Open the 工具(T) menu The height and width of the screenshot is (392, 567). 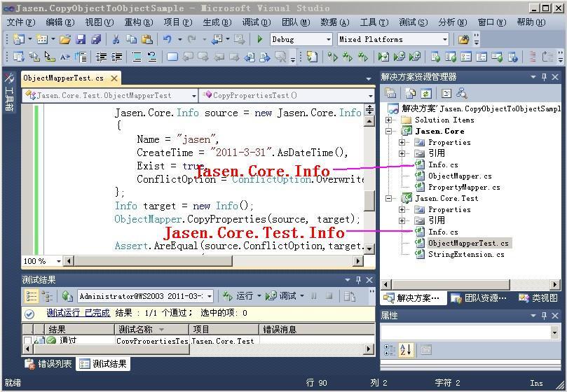pos(374,22)
